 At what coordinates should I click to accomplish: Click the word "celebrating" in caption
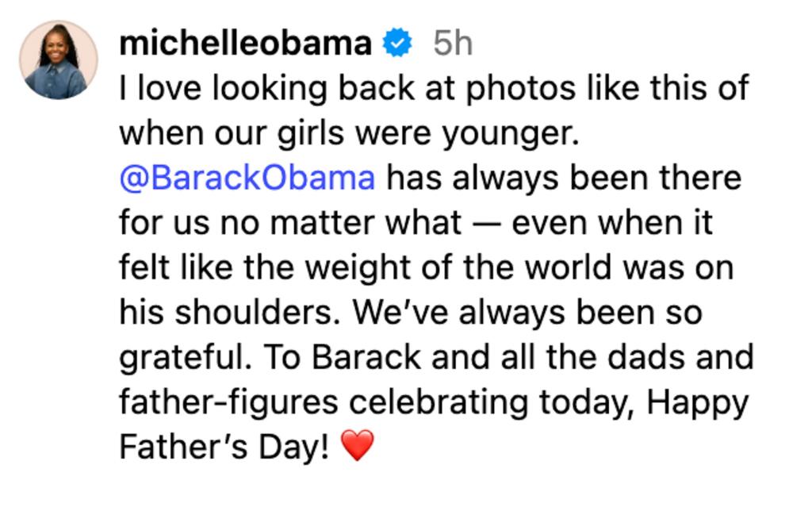[438, 402]
